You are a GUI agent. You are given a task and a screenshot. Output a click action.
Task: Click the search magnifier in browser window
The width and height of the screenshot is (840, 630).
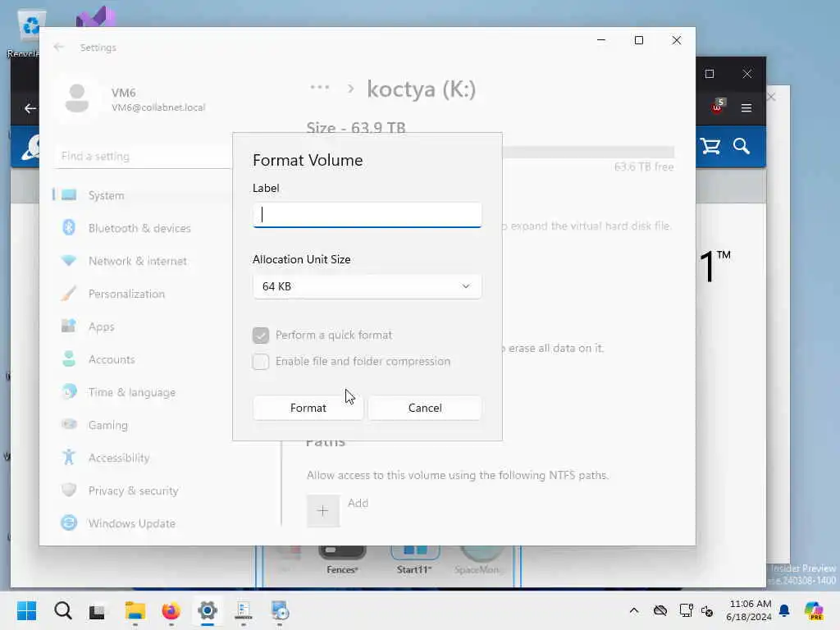click(x=742, y=146)
